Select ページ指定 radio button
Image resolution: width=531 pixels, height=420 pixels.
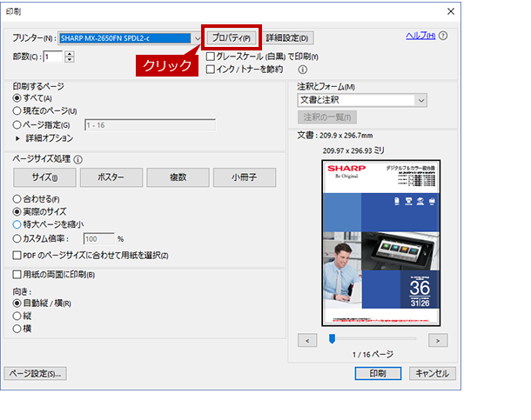click(17, 125)
